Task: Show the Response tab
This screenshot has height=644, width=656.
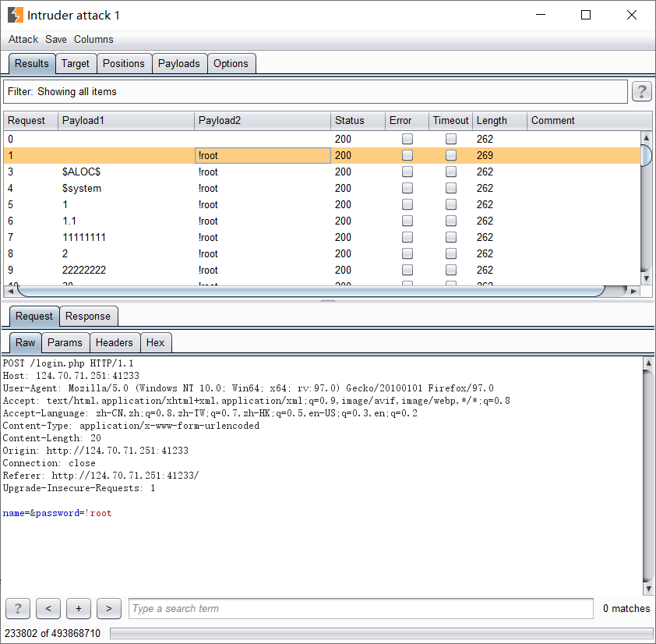Action: point(88,316)
